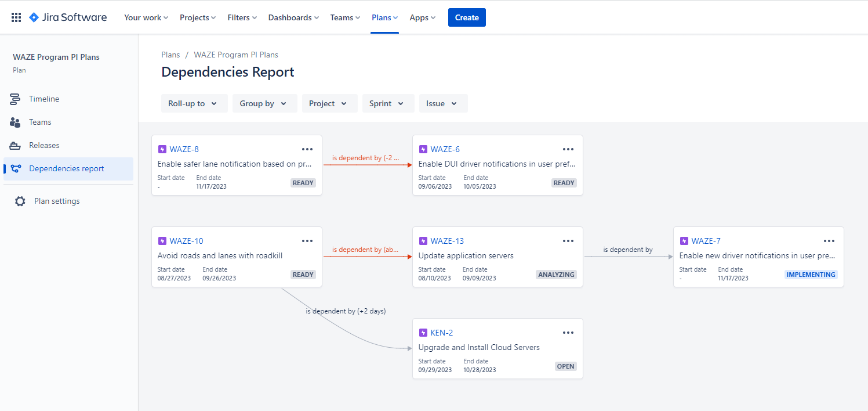Image resolution: width=868 pixels, height=411 pixels.
Task: Open the Filters menu
Action: point(242,17)
